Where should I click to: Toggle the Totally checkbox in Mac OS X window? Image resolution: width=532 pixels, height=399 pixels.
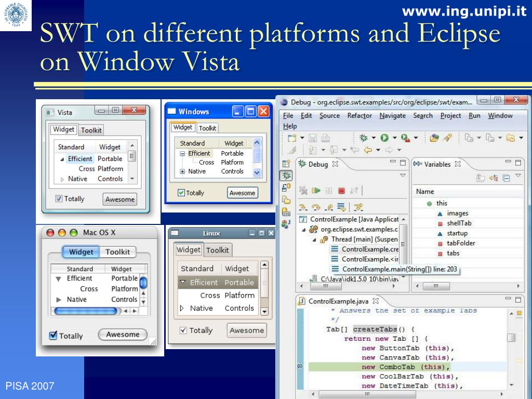pos(54,335)
